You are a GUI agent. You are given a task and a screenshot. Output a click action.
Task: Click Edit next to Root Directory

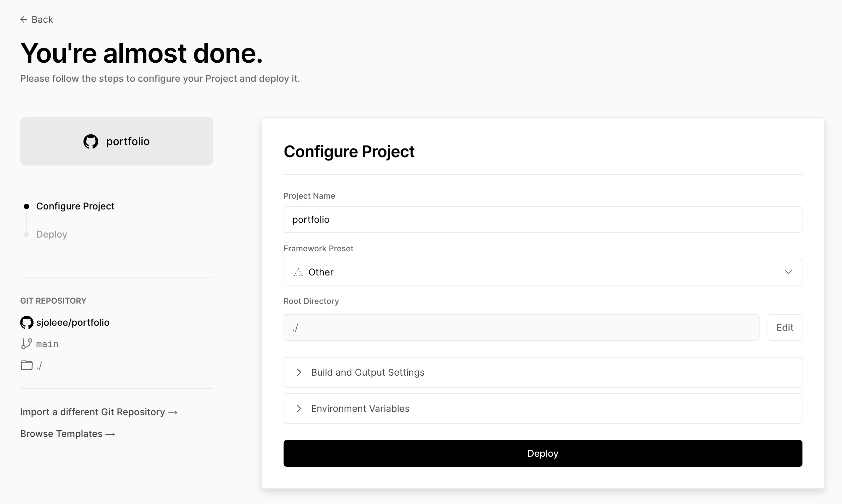coord(785,327)
